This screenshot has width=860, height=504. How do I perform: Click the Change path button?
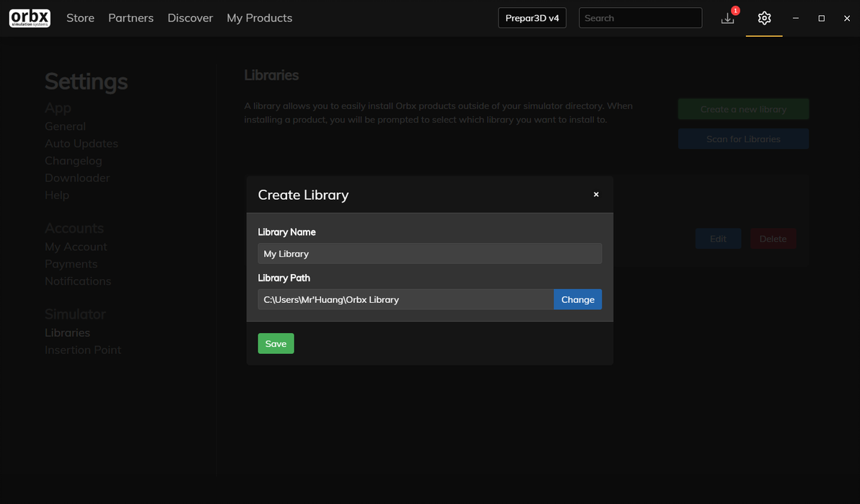pos(577,299)
